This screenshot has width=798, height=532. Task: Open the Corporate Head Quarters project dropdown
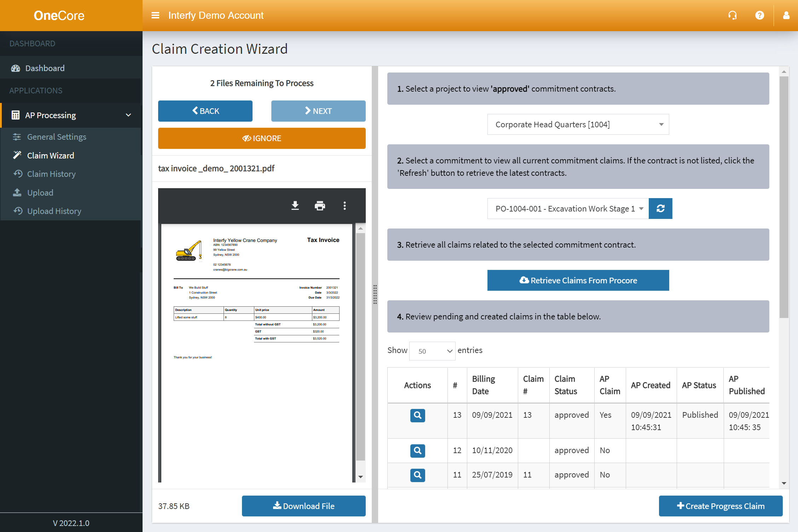[578, 125]
